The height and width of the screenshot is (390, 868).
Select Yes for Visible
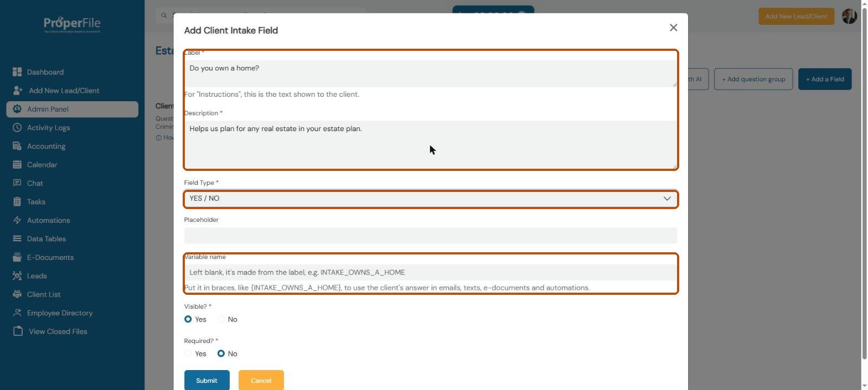pyautogui.click(x=188, y=319)
